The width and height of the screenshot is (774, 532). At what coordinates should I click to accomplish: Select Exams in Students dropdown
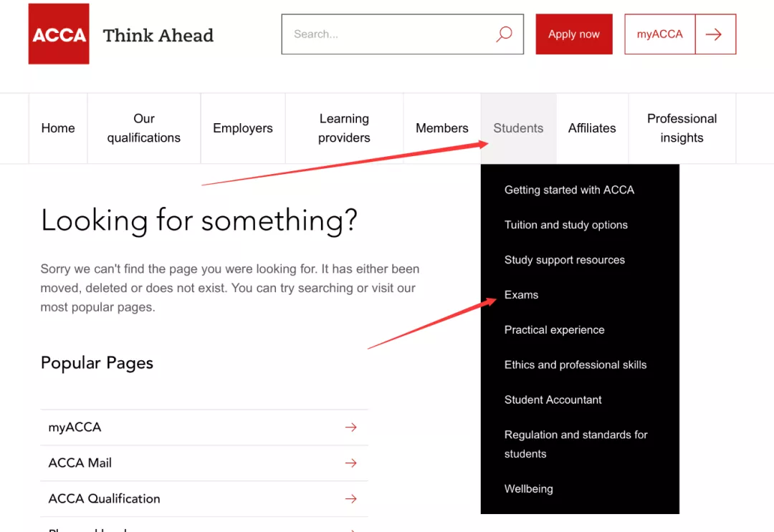[521, 295]
